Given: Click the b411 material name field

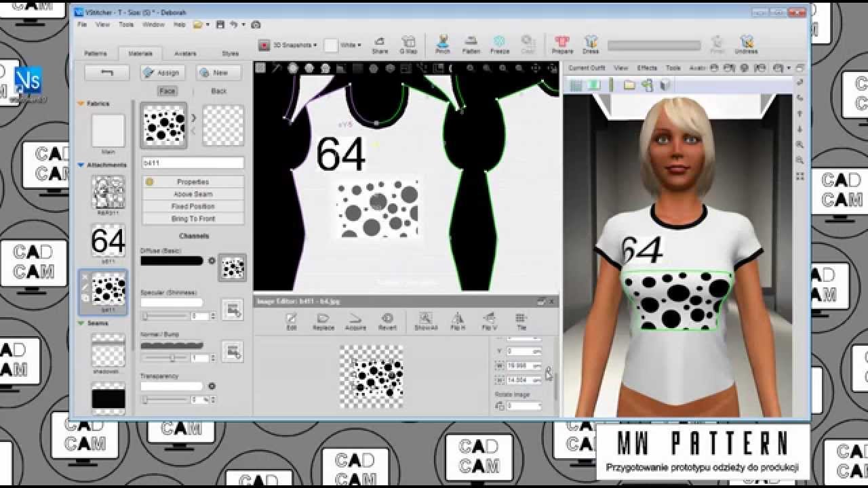Looking at the screenshot, I should [193, 163].
